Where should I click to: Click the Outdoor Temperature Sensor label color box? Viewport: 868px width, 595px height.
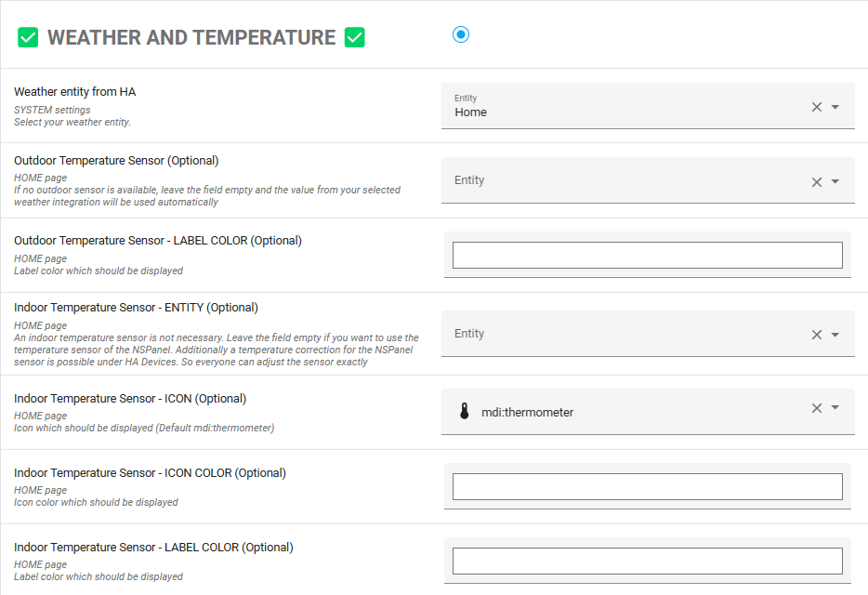647,255
